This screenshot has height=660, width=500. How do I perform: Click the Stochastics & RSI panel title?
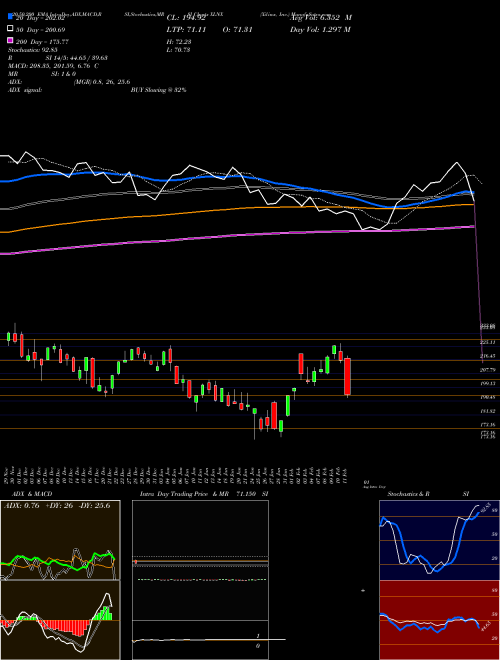coord(428,494)
